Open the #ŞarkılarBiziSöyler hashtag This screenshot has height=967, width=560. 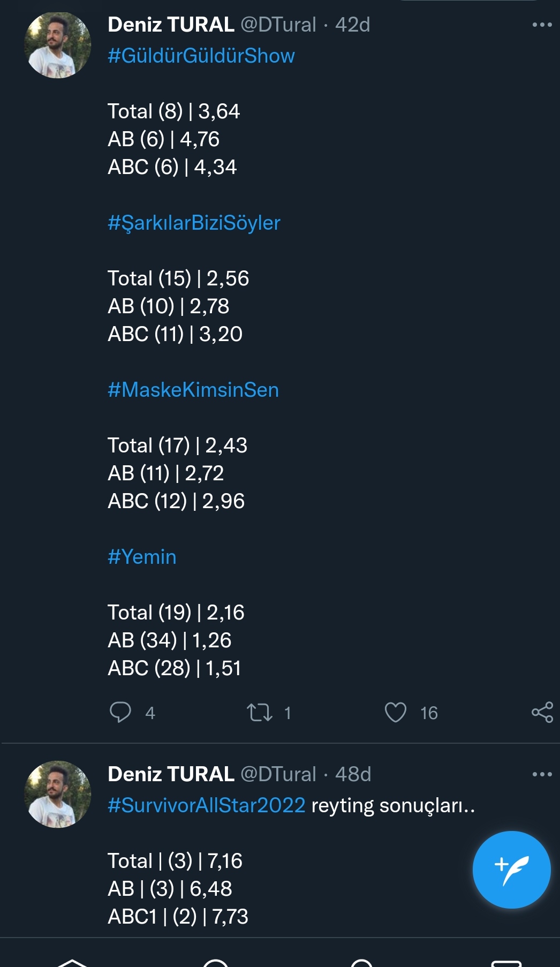[x=194, y=223]
